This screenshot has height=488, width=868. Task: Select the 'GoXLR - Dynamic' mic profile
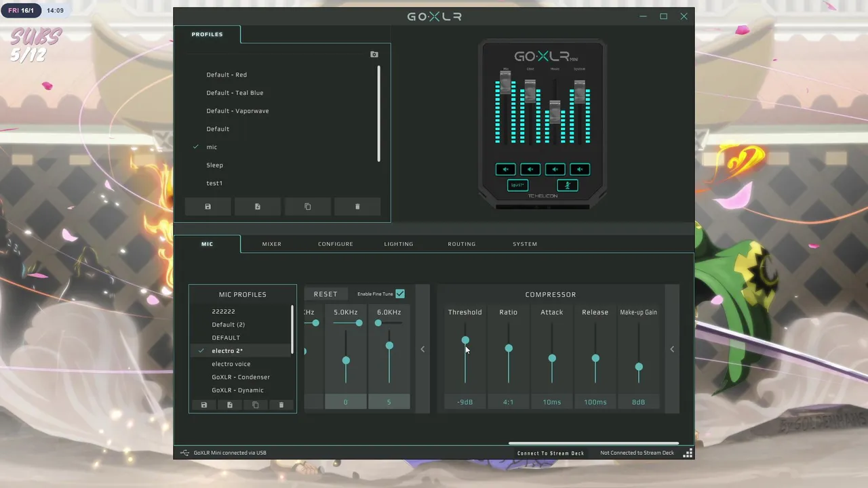238,390
